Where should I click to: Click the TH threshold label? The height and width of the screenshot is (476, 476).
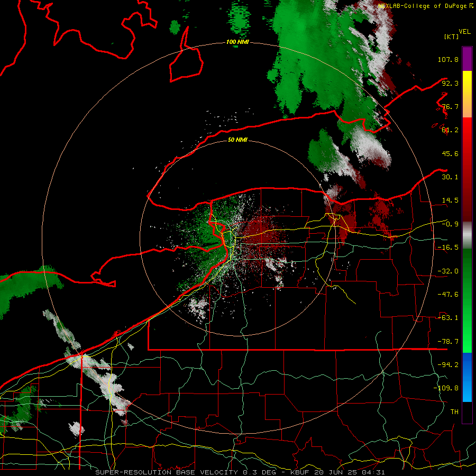tap(454, 412)
